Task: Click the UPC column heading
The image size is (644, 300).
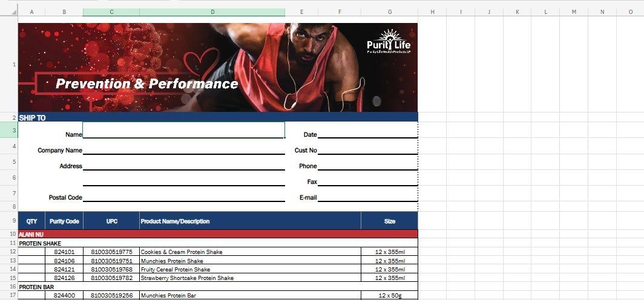Action: point(112,221)
